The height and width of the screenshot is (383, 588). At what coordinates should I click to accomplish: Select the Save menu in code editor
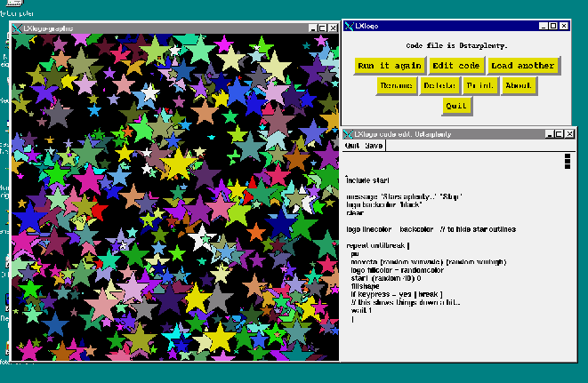pos(374,145)
